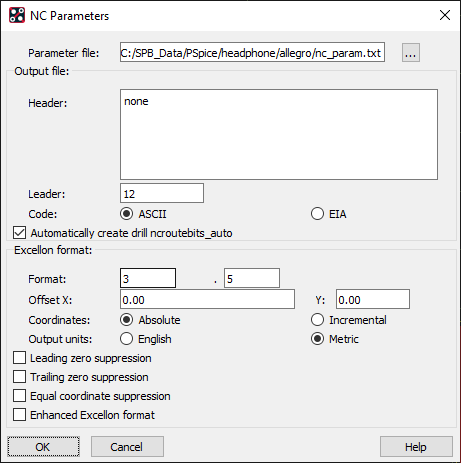Click the Leader value field
The height and width of the screenshot is (463, 461).
pos(162,193)
